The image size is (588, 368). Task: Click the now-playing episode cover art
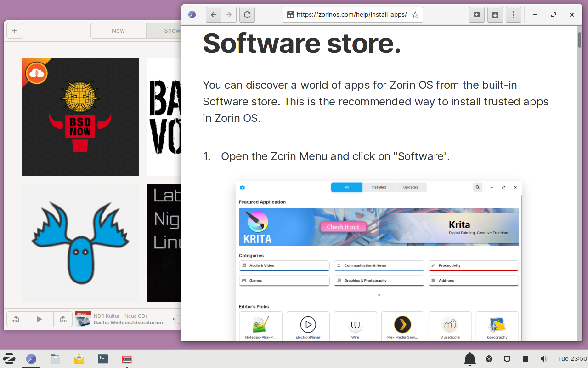point(83,319)
